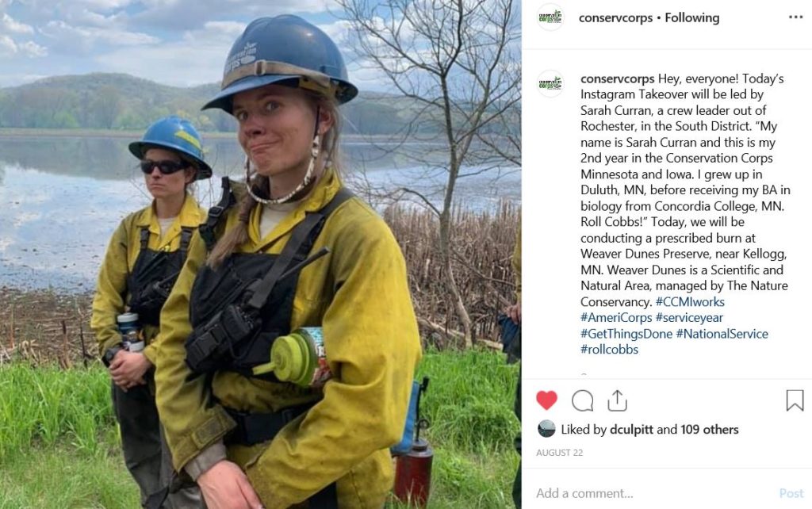Click conservcorps avatar beside the caption
The image size is (812, 509).
[x=550, y=83]
